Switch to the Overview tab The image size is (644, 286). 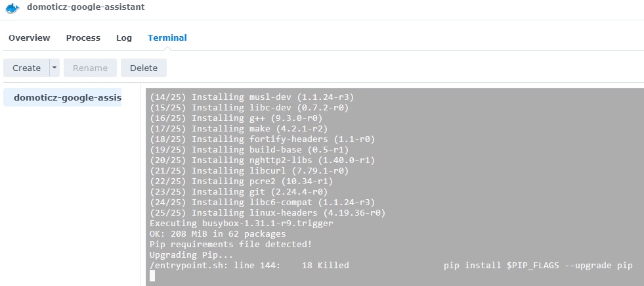click(29, 38)
